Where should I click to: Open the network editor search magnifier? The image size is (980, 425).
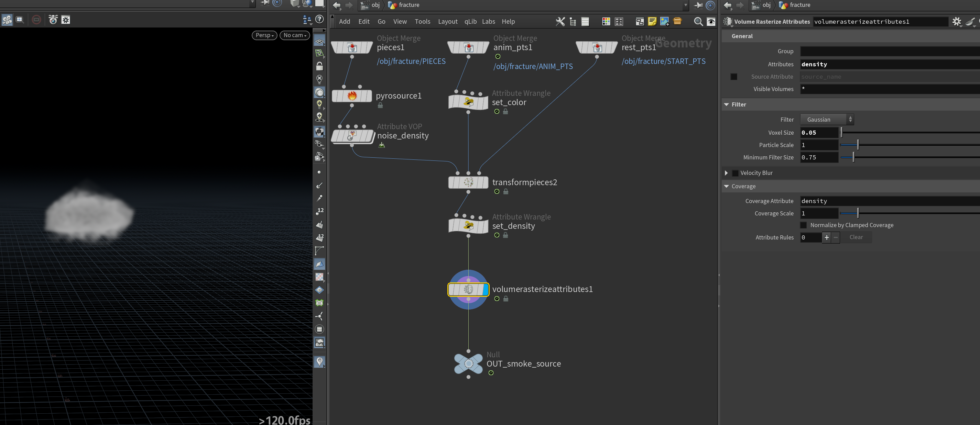(698, 22)
